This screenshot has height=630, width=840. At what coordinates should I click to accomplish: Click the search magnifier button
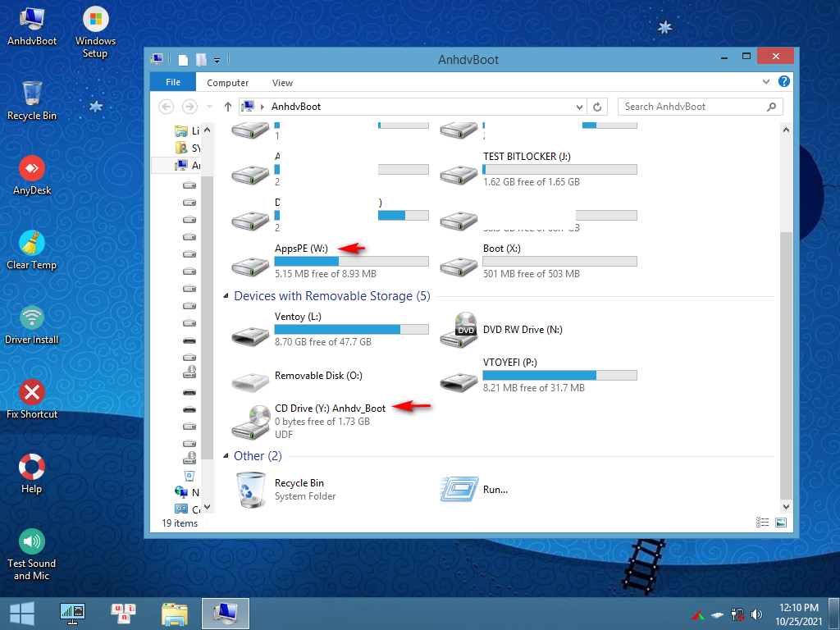click(771, 107)
